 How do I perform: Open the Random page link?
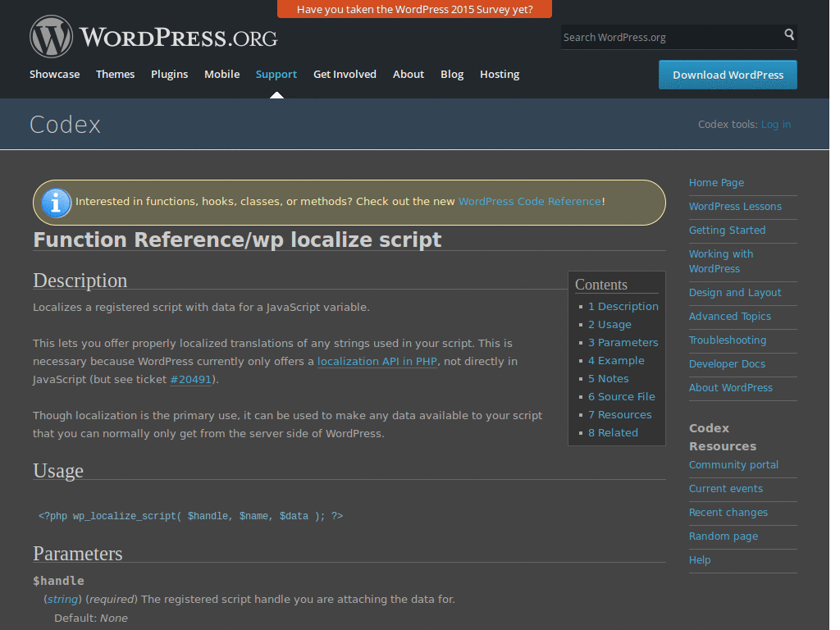724,536
